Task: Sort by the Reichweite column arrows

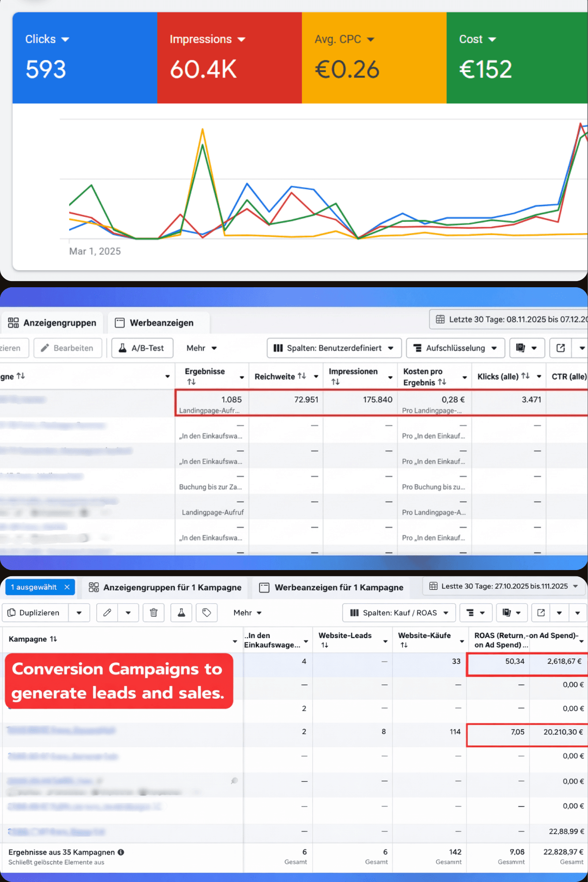Action: [302, 376]
